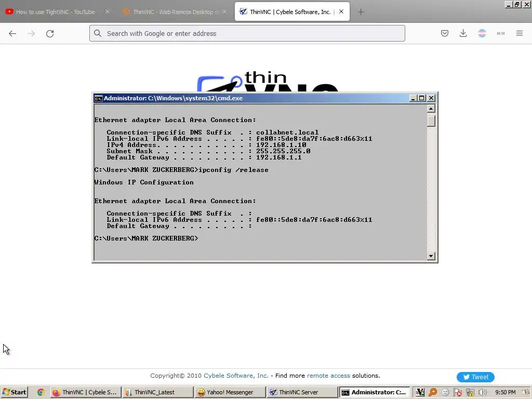Click the IPv4 Address 192.168.1.10 line
The width and height of the screenshot is (532, 399).
click(206, 145)
